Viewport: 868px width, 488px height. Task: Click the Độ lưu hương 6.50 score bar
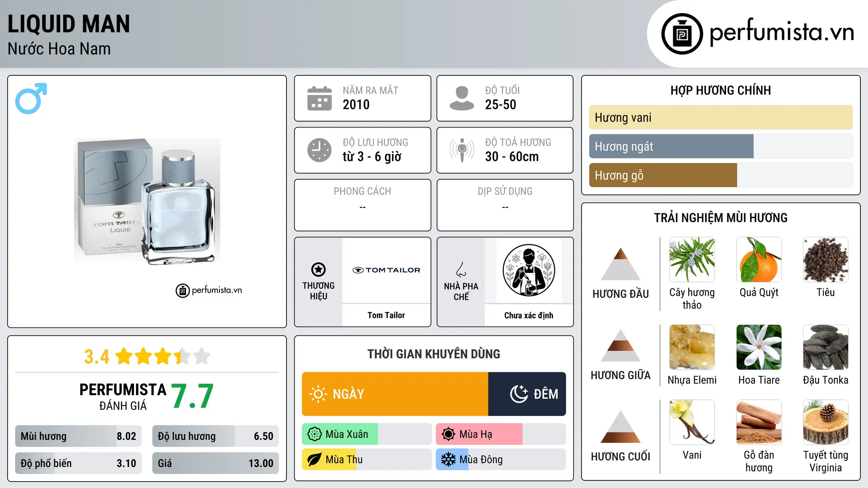point(215,436)
